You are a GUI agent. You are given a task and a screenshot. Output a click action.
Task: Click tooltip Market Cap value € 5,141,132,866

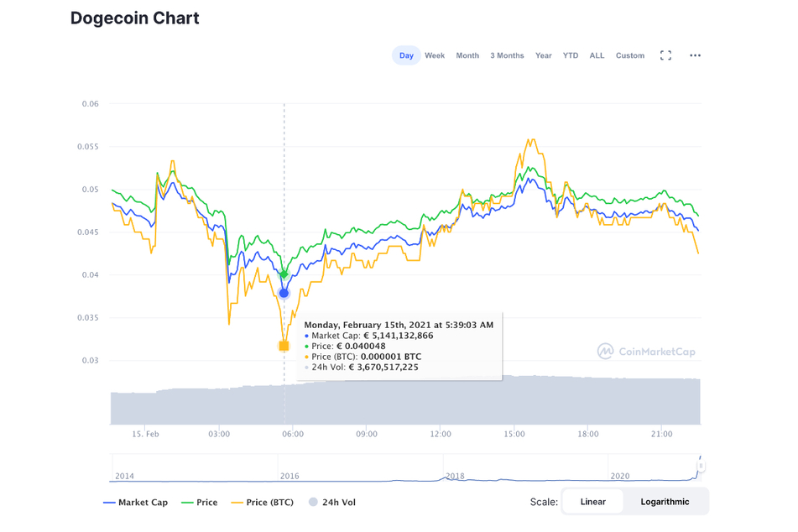coord(399,336)
